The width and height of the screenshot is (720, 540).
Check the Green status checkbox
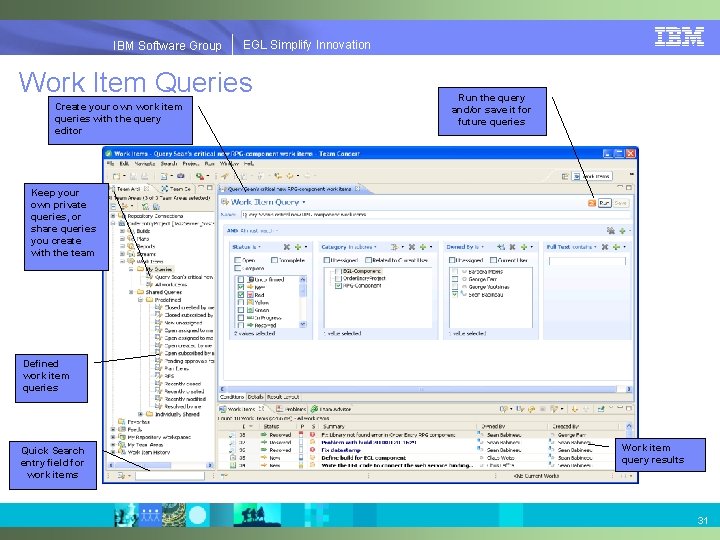point(241,310)
